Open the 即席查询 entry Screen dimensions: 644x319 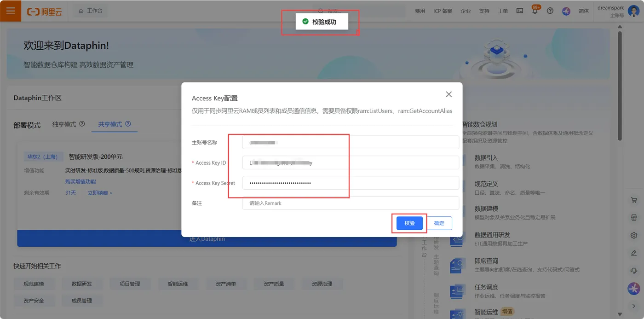(486, 261)
